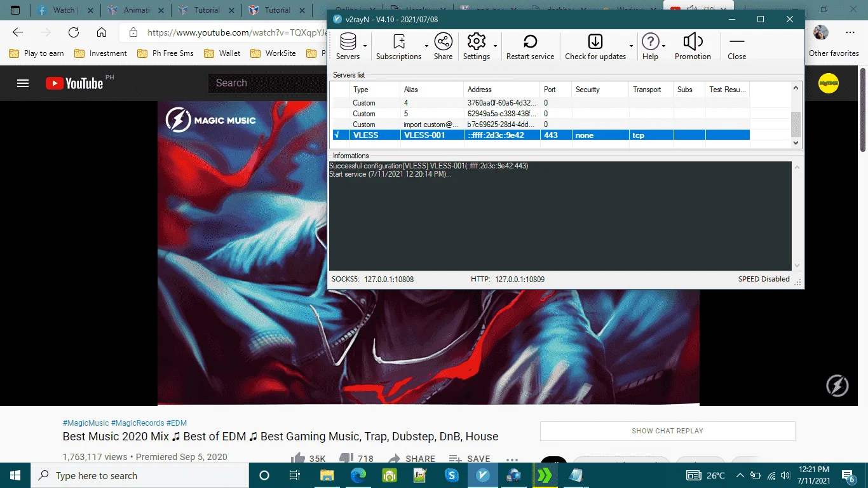Open the Skype taskbar icon
This screenshot has width=868, height=488.
(452, 475)
